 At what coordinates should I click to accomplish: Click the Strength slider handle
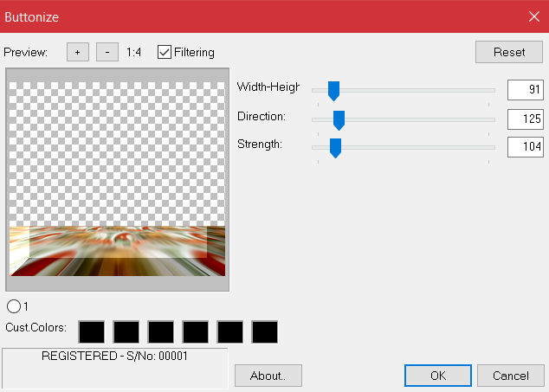click(x=335, y=148)
